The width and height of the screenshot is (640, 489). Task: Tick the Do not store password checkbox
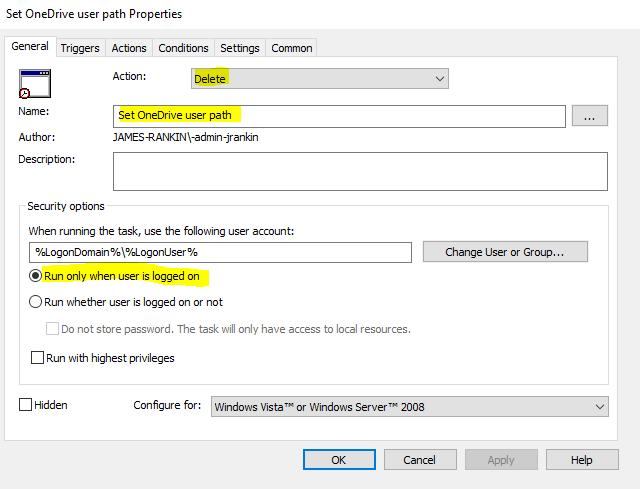point(53,329)
